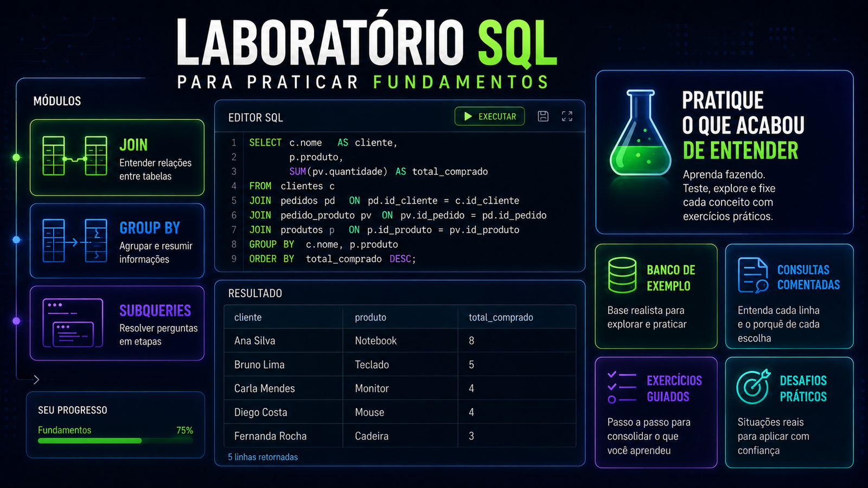Click the 'SEU PROGRESSO' heading
The height and width of the screenshot is (488, 868).
click(x=73, y=410)
